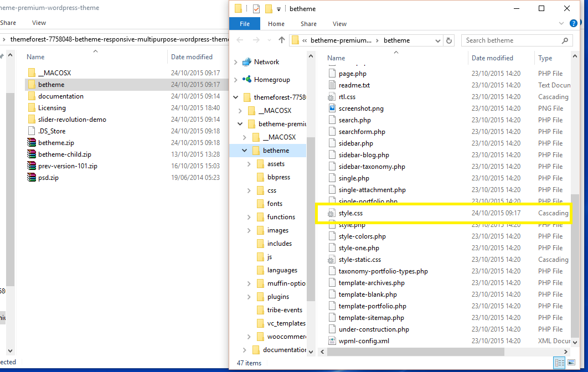Click the Back navigation arrow
The width and height of the screenshot is (588, 372).
(240, 40)
